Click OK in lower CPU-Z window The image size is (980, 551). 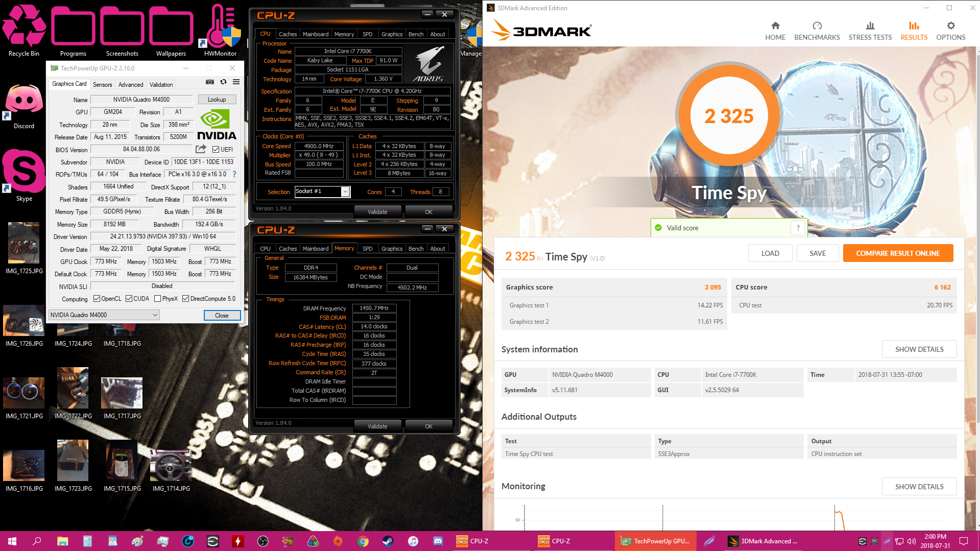(x=428, y=426)
